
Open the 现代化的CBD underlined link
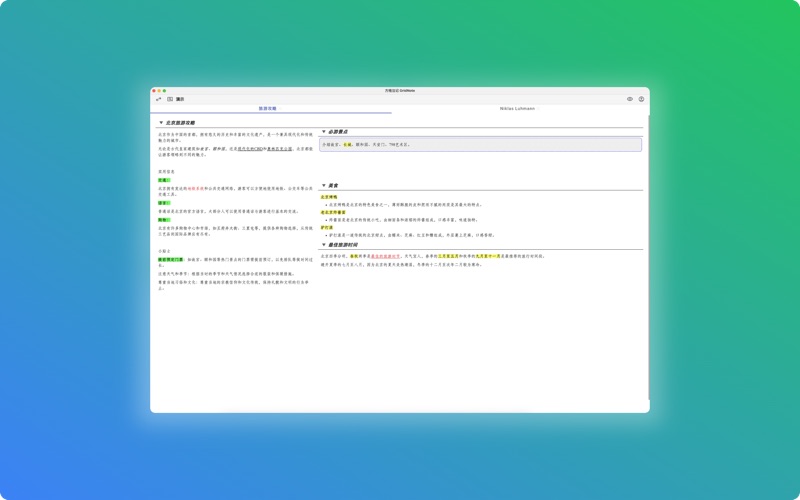click(x=249, y=149)
